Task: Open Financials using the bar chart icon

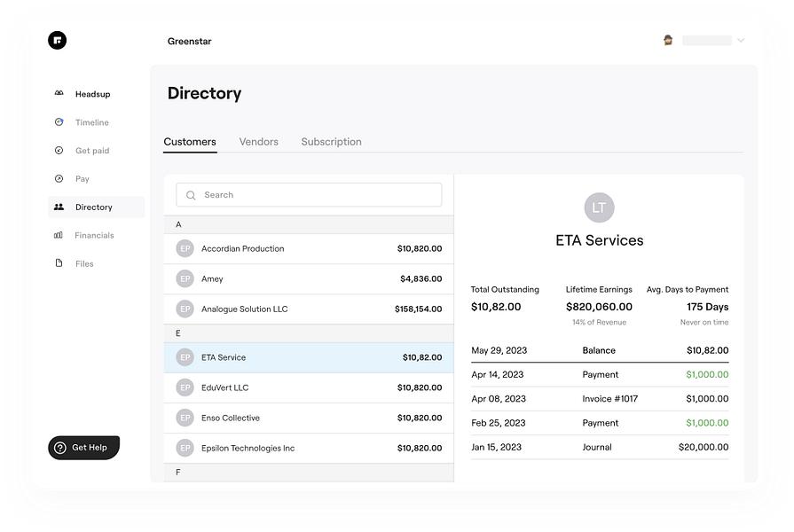Action: pos(59,235)
